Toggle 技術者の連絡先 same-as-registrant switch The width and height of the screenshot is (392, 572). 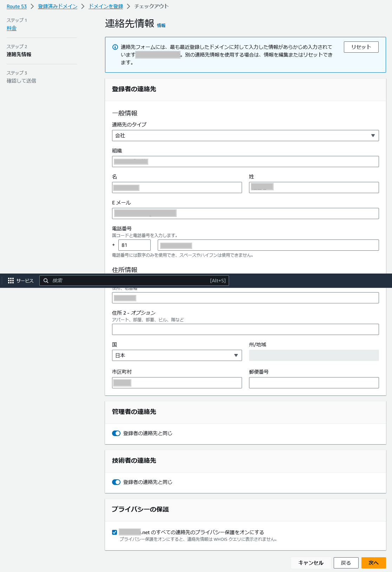116,482
